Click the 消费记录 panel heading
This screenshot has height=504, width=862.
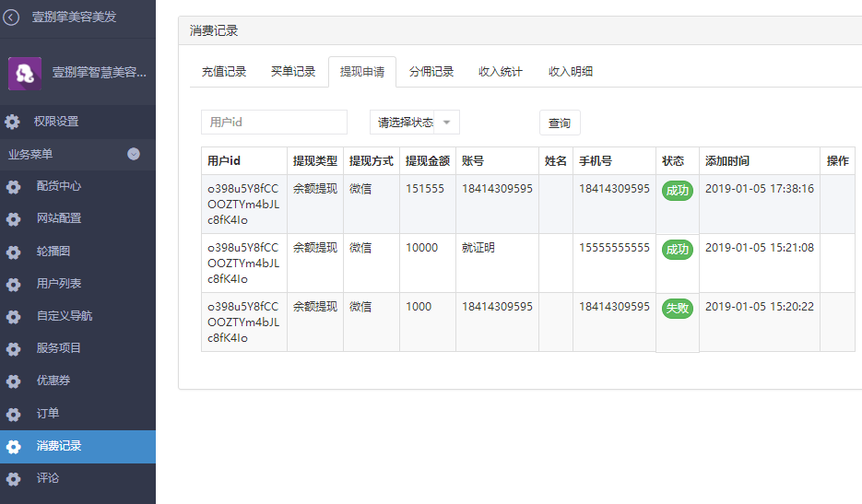pos(214,30)
